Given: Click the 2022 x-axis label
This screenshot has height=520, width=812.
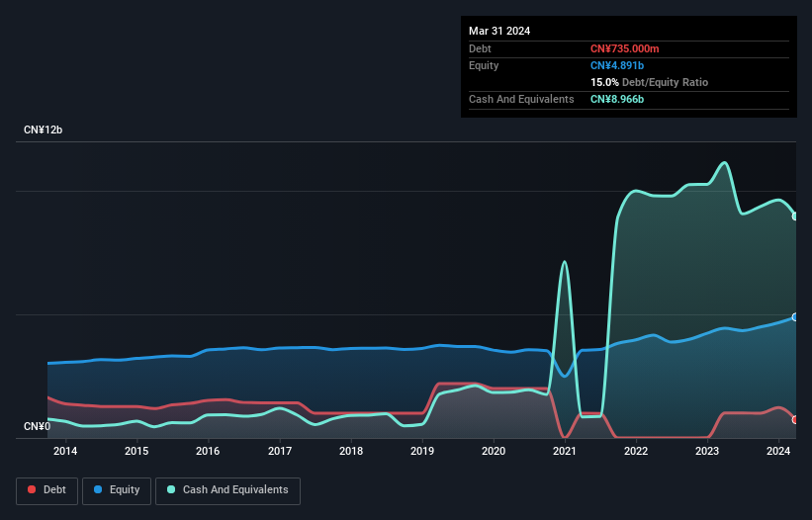Looking at the screenshot, I should click(636, 451).
